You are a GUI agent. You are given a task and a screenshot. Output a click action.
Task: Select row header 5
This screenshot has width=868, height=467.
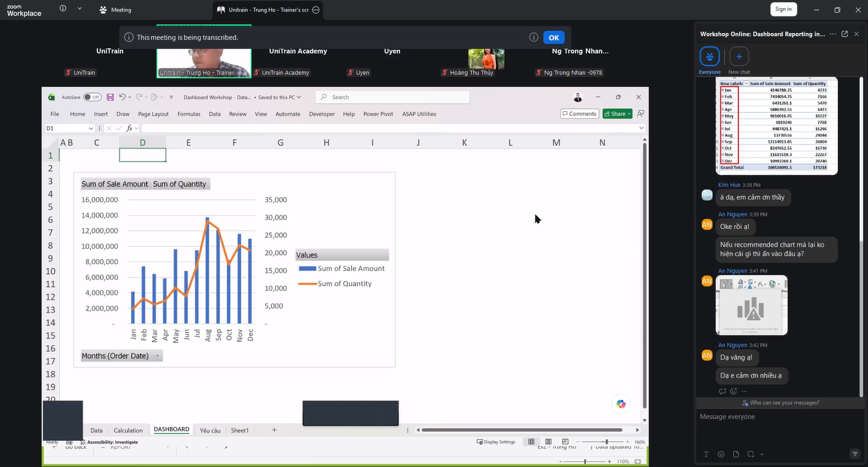(50, 207)
